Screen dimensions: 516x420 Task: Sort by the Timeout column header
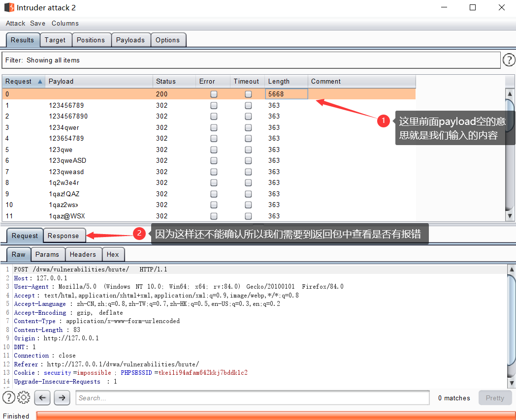click(x=248, y=81)
